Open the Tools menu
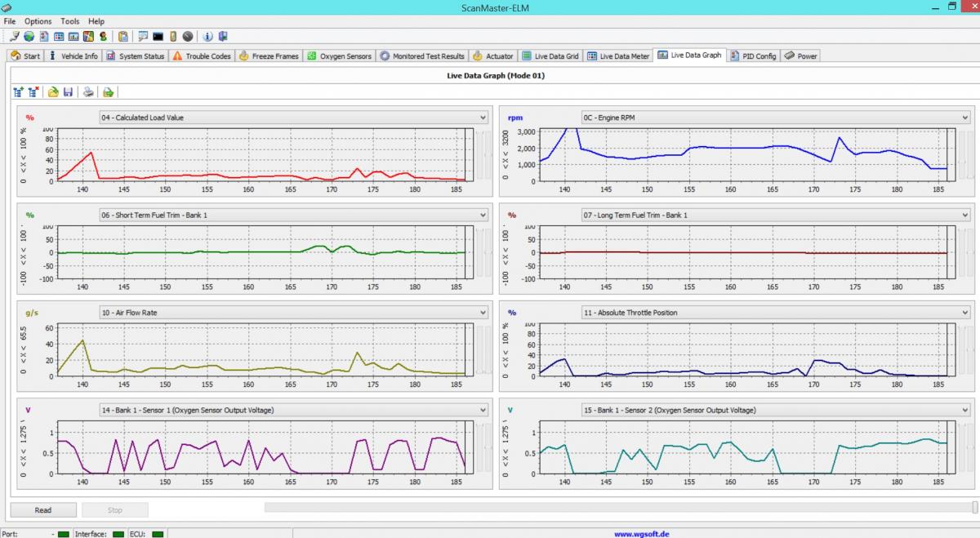The height and width of the screenshot is (538, 980). point(70,21)
